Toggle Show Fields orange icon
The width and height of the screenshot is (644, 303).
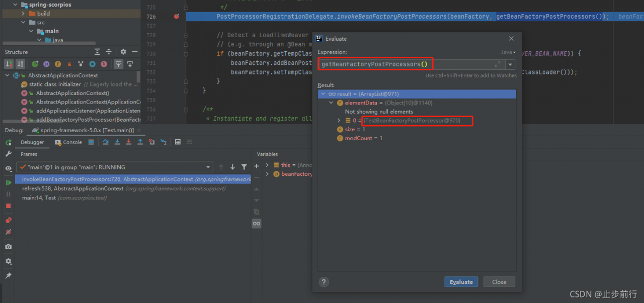[58, 64]
